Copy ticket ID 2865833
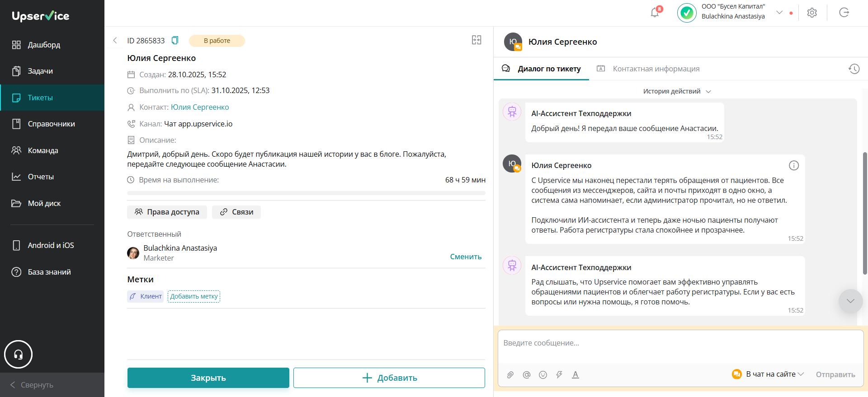The width and height of the screenshot is (868, 397). tap(175, 41)
